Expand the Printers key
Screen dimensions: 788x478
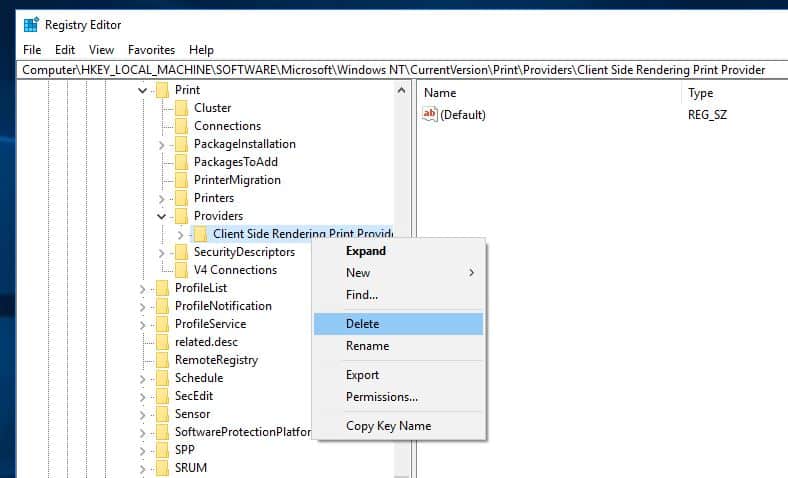pos(161,199)
